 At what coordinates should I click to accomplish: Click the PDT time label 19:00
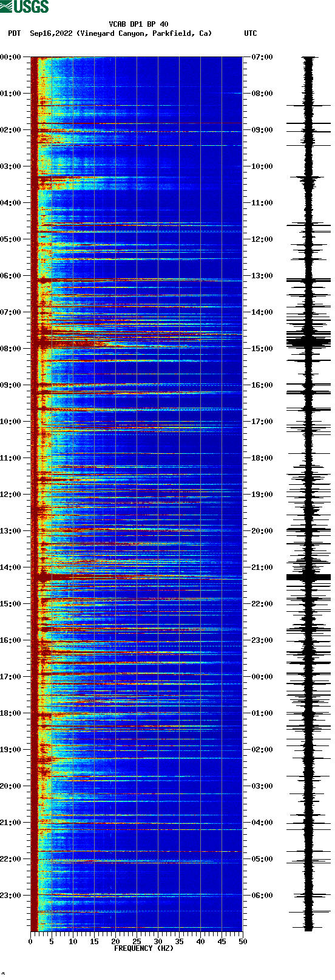[x=11, y=750]
